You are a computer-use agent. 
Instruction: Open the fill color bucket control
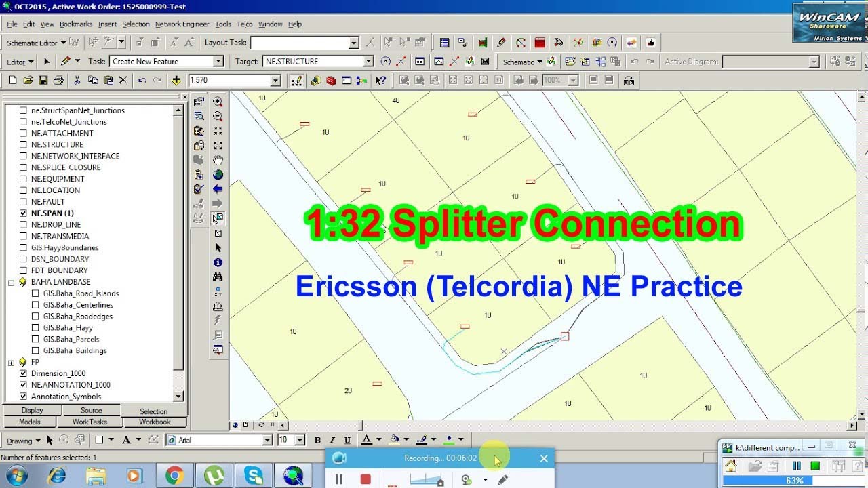[394, 440]
